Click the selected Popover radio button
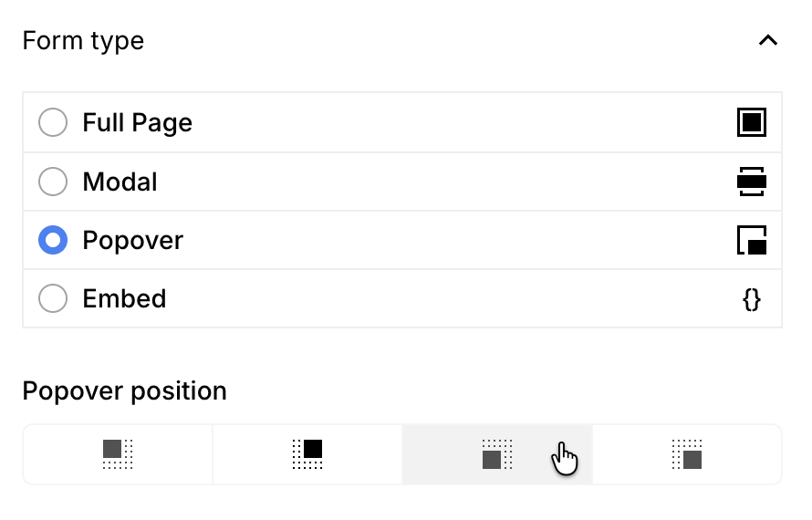The height and width of the screenshot is (520, 812). click(53, 241)
